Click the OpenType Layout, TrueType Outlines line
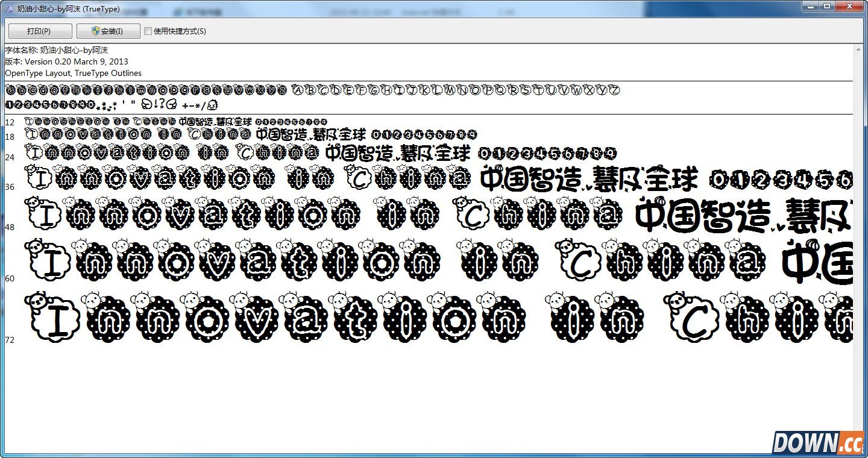The height and width of the screenshot is (458, 868). pyautogui.click(x=74, y=72)
